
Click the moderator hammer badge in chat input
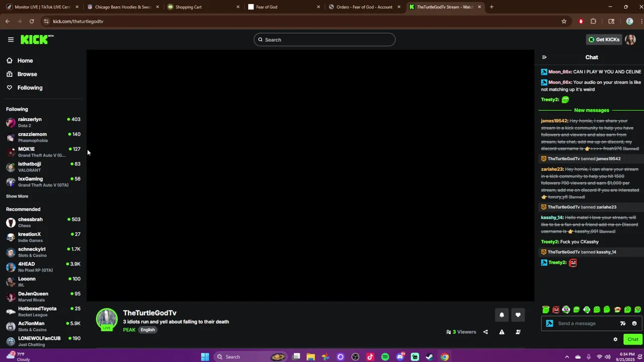click(549, 323)
